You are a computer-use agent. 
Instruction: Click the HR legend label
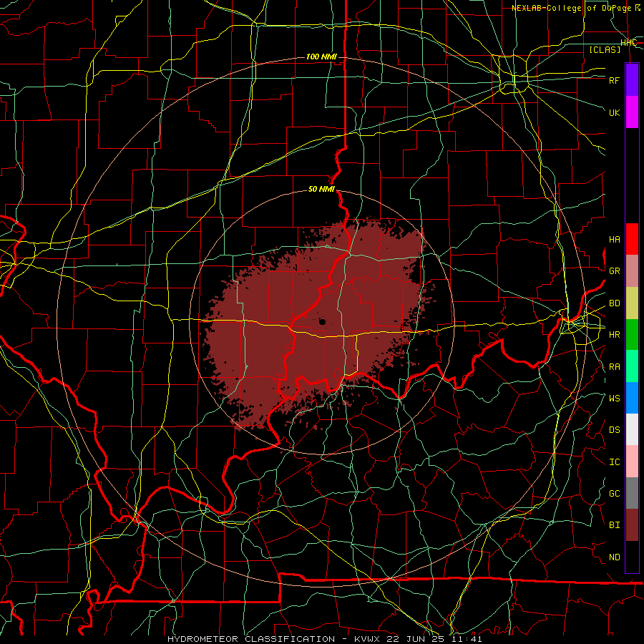coord(615,335)
